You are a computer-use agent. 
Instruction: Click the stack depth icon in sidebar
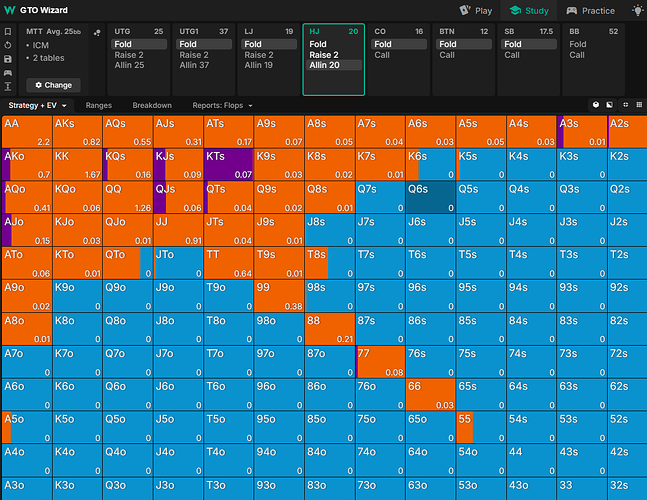8,86
